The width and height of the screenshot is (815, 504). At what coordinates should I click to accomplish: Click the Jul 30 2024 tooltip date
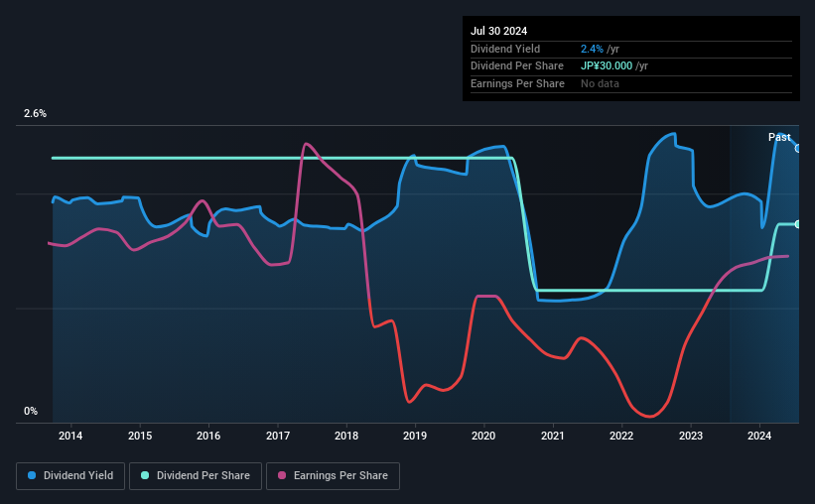pos(498,31)
